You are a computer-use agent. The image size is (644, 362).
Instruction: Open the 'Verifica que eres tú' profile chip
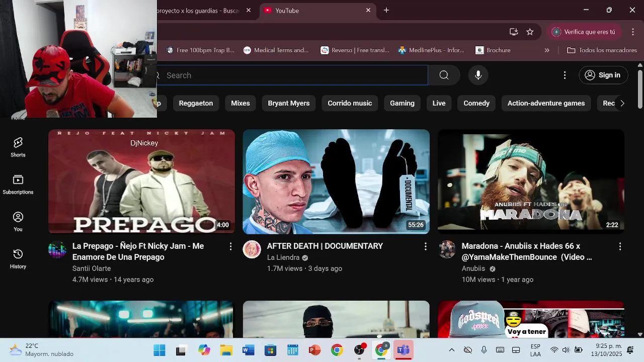(x=584, y=32)
